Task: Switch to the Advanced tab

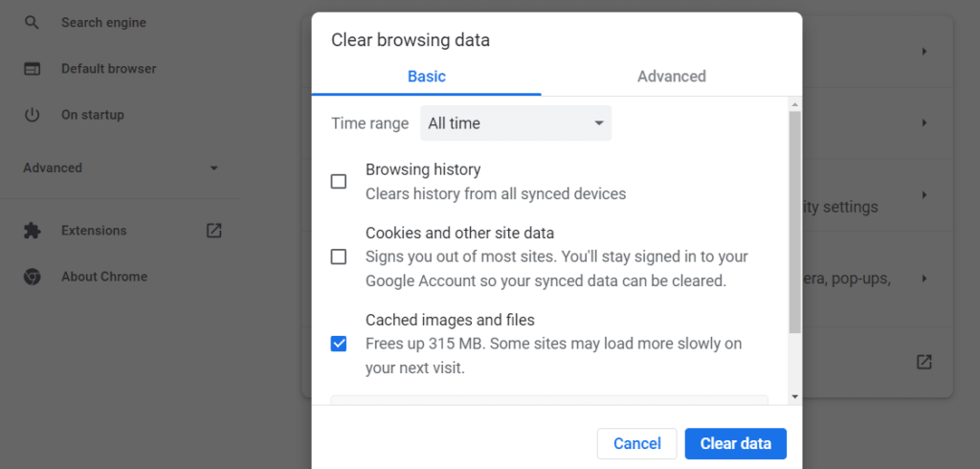Action: (671, 77)
